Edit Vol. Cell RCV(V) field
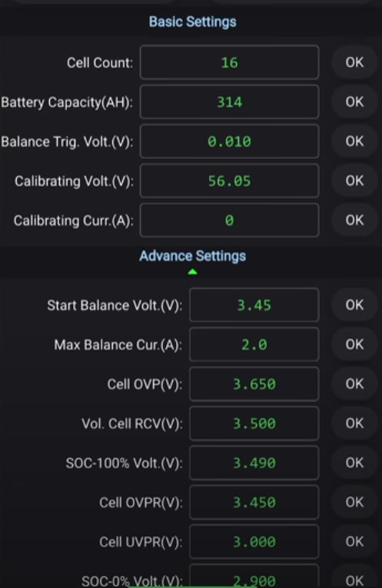 point(254,424)
